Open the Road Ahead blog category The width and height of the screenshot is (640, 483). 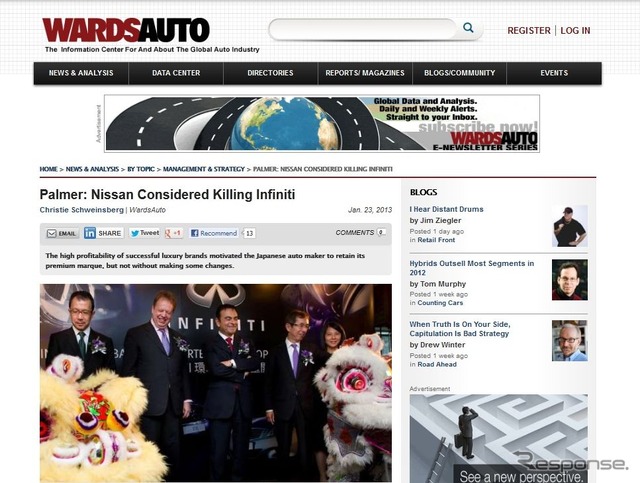(437, 364)
